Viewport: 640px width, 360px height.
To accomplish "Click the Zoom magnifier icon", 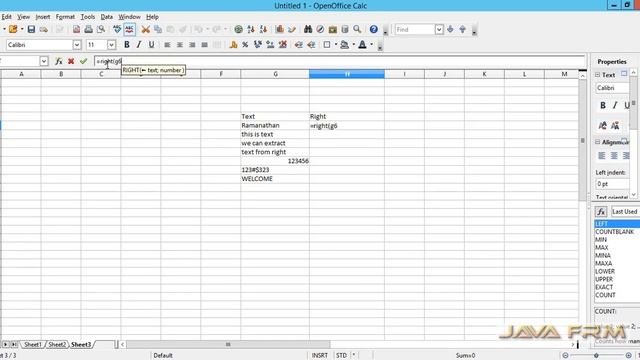I will click(x=357, y=29).
